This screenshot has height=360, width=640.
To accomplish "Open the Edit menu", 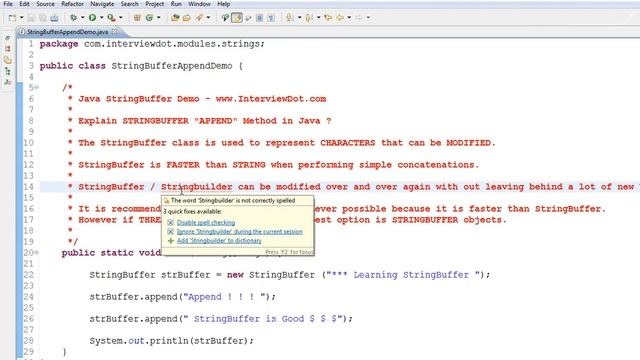I will (x=24, y=4).
